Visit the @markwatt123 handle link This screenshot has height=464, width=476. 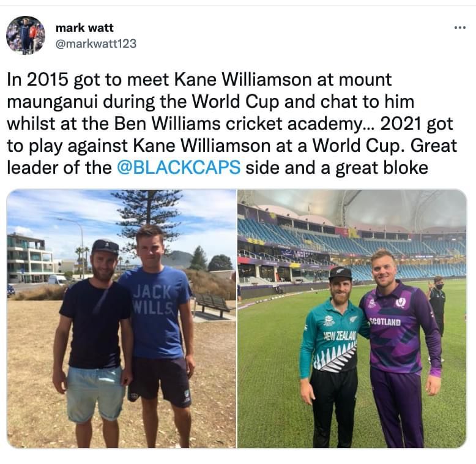[x=96, y=43]
